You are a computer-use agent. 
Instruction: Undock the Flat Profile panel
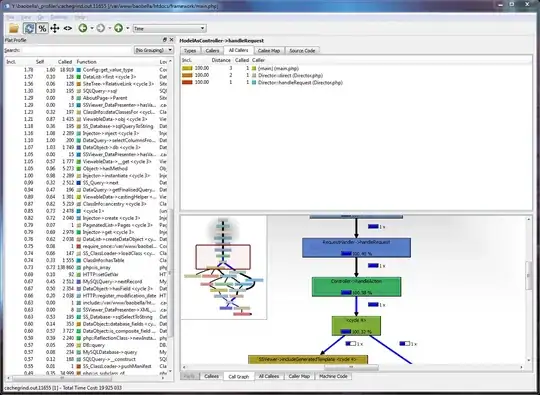pyautogui.click(x=165, y=40)
